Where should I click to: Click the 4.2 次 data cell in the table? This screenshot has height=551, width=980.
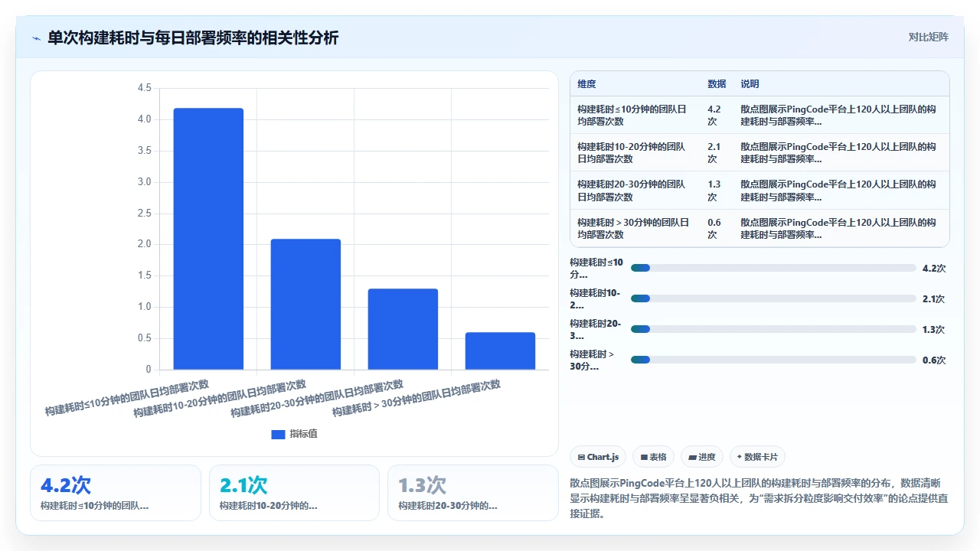[717, 115]
